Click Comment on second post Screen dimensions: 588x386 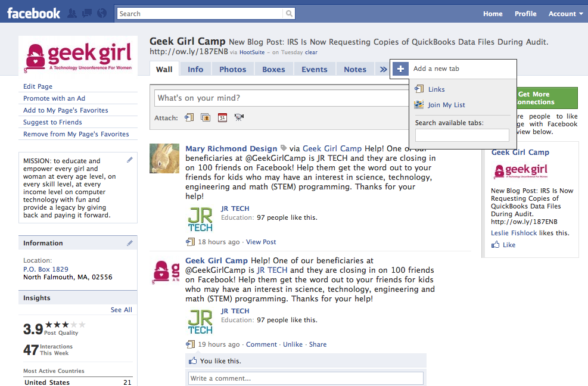[262, 344]
